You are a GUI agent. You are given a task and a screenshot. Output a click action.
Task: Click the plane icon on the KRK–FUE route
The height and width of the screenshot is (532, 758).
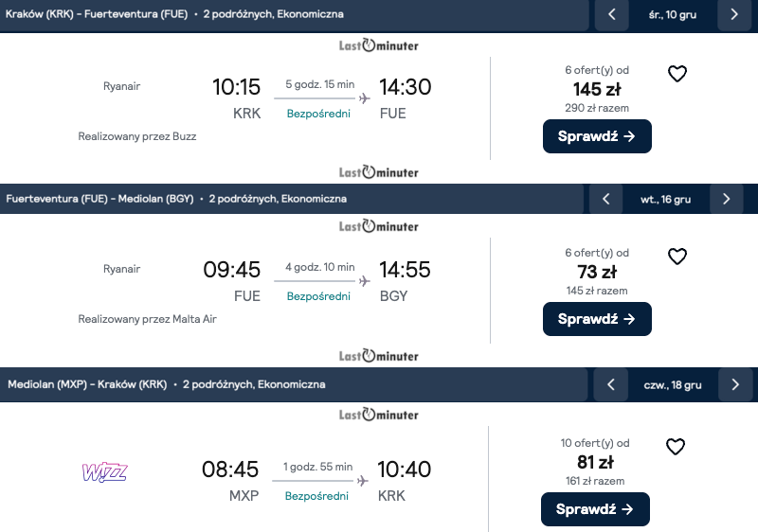pos(364,97)
